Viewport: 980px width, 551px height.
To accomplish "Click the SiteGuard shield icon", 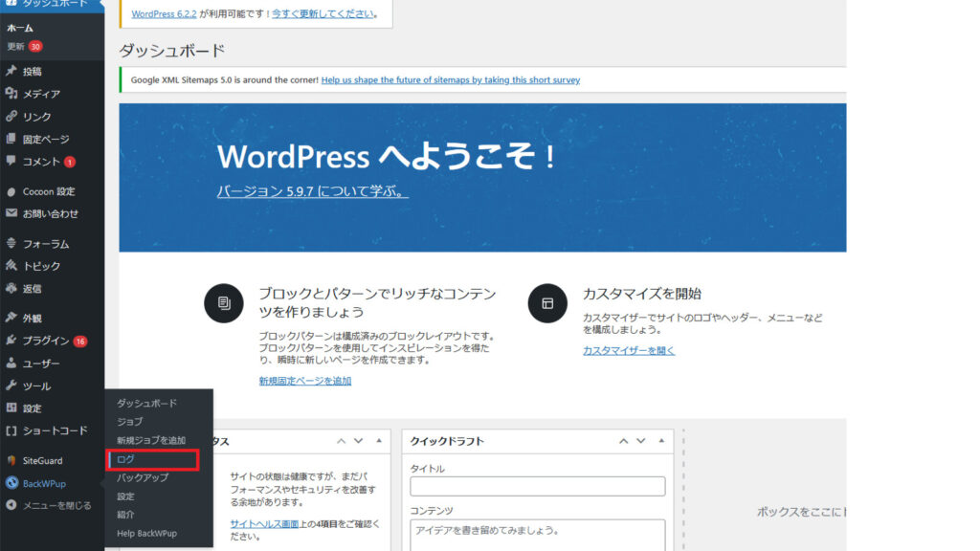I will point(11,460).
